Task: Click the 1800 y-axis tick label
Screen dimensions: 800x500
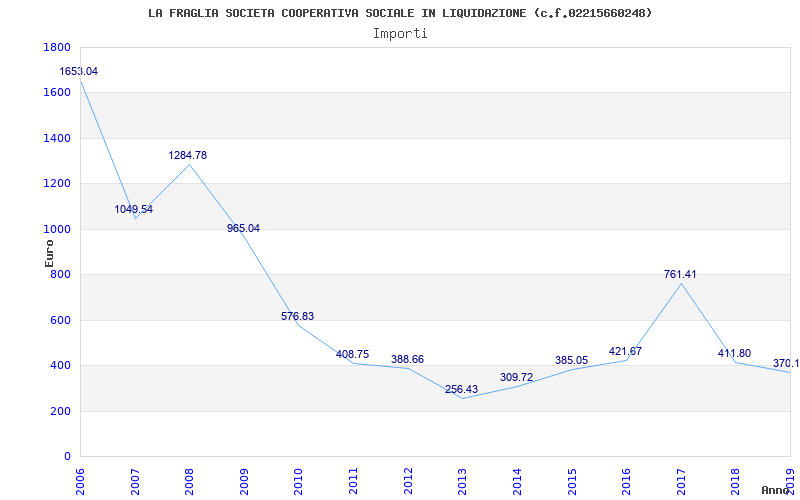Action: (57, 47)
